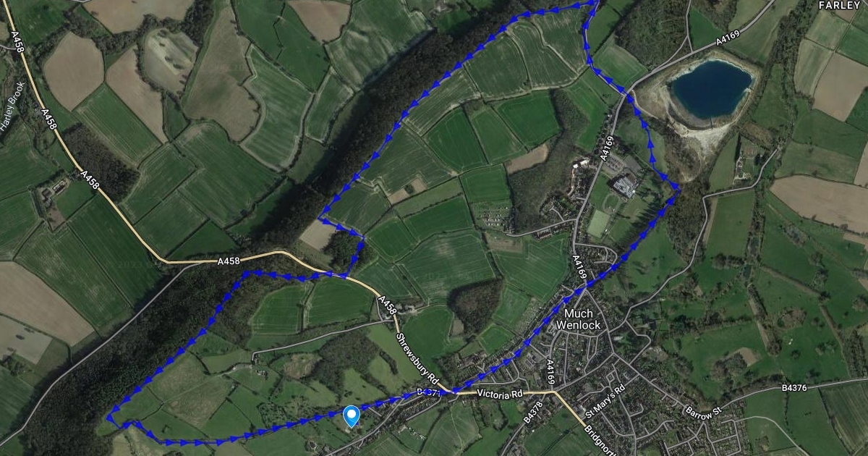Click the white location pin marker
The width and height of the screenshot is (868, 456).
(351, 416)
